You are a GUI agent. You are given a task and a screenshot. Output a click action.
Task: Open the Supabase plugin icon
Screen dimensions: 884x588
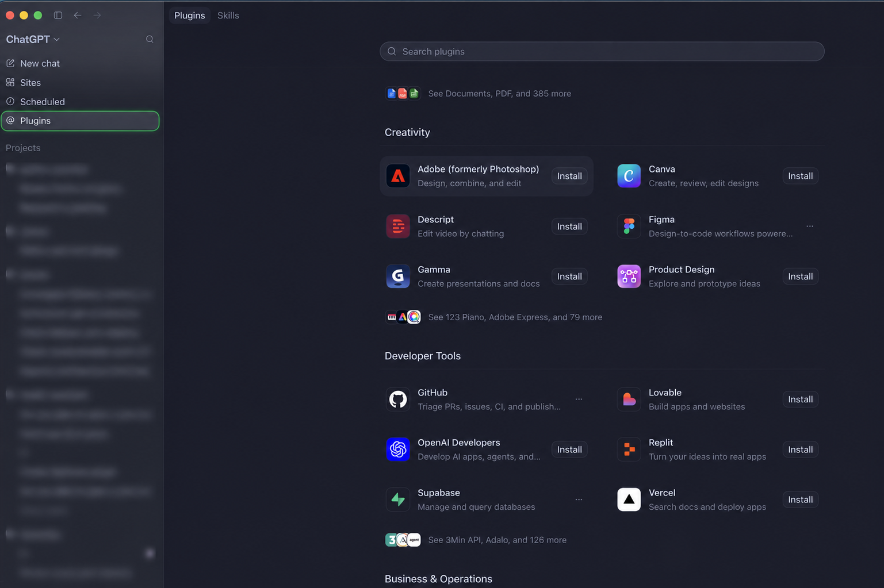coord(398,499)
